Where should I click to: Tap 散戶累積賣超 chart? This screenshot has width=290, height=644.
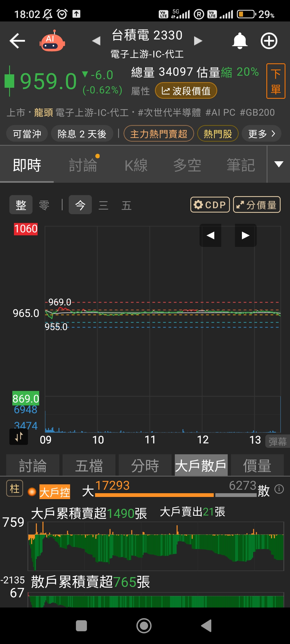156,600
